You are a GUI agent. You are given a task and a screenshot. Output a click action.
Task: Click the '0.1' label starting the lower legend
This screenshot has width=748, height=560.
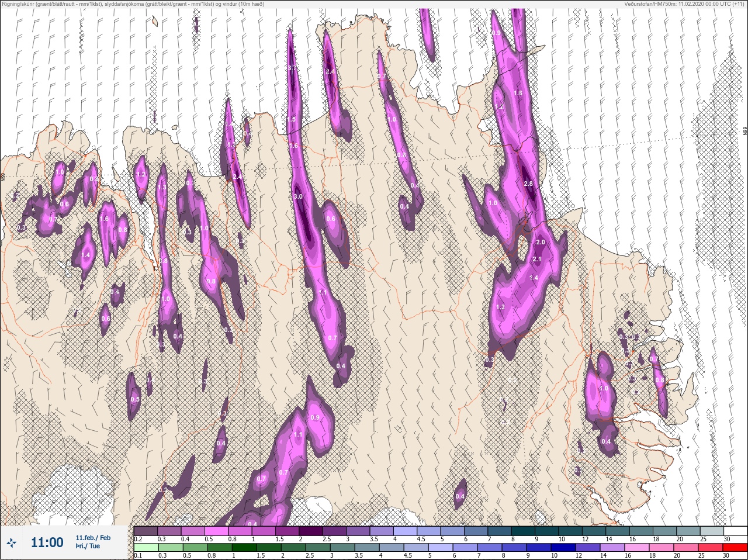(x=138, y=556)
